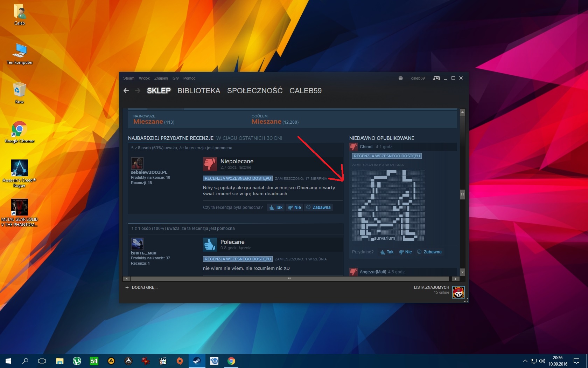Open caleb59 account dropdown
Screen dimensions: 588x368
coord(418,78)
